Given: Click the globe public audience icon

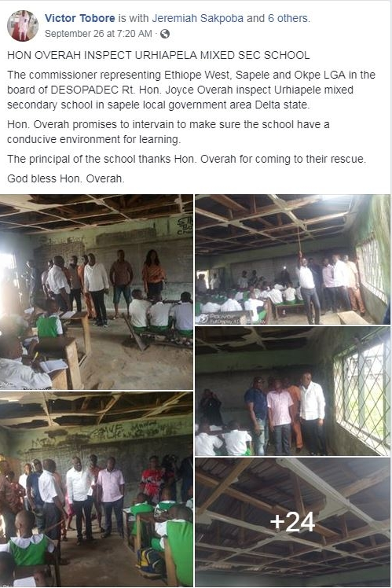Looking at the screenshot, I should point(165,34).
